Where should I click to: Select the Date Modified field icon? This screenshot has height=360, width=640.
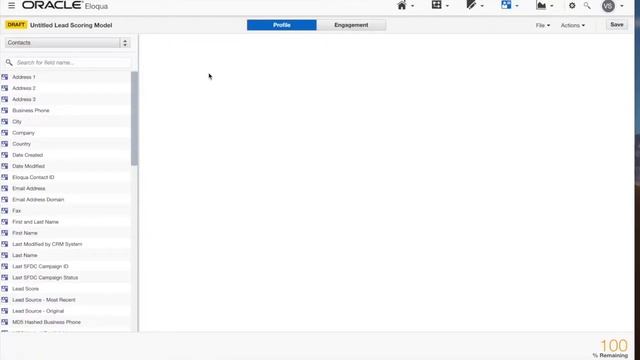point(5,166)
